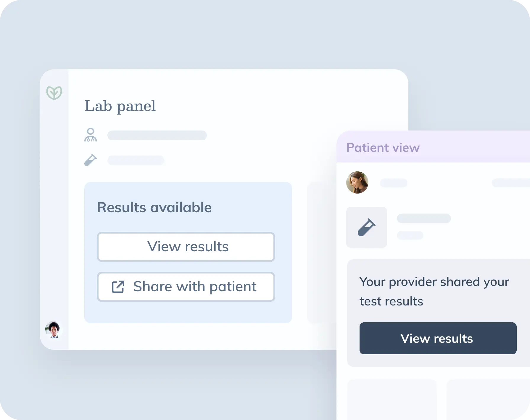Click the placeholder bar beside the person icon

pyautogui.click(x=157, y=135)
